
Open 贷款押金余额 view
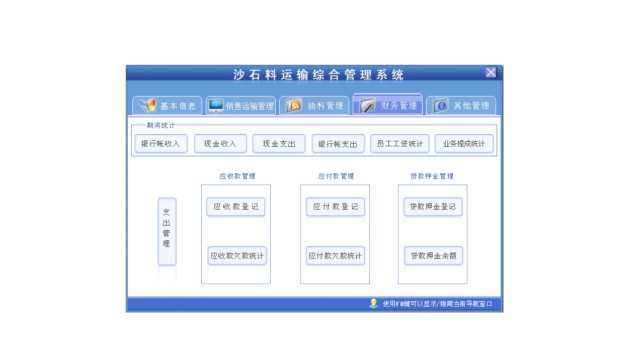(x=433, y=255)
